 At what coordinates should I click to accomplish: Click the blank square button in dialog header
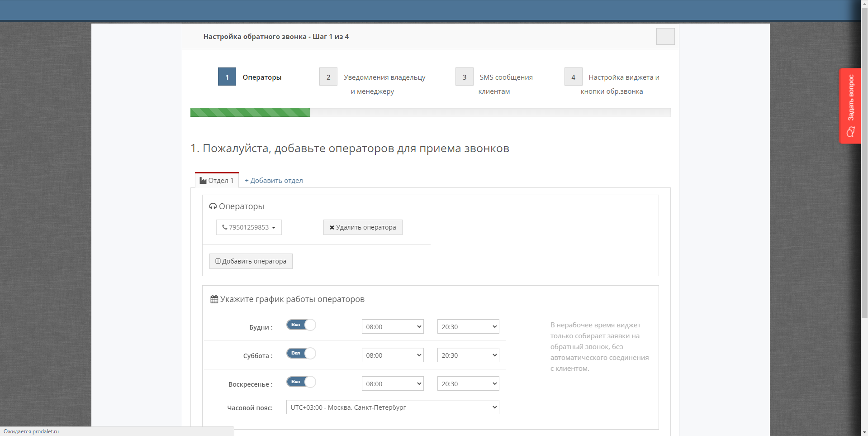point(665,36)
